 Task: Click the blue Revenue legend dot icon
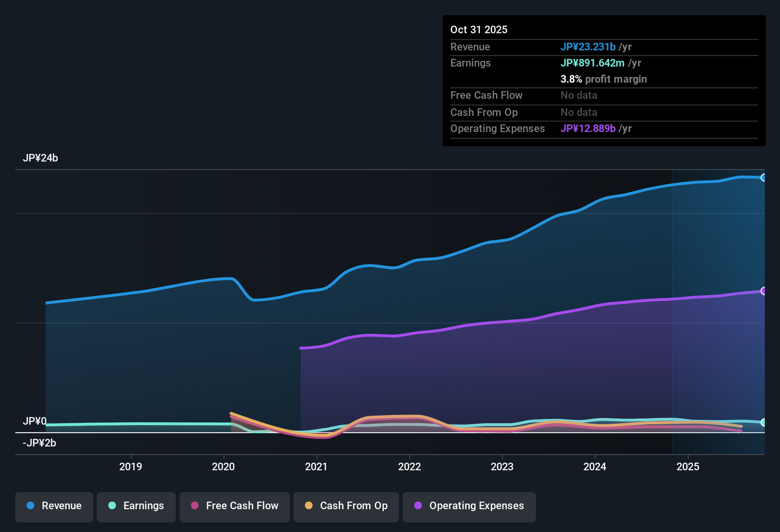30,506
